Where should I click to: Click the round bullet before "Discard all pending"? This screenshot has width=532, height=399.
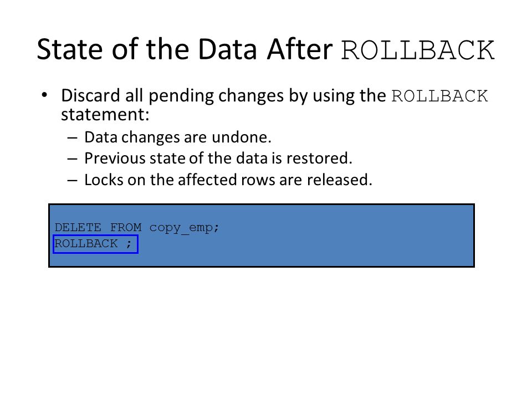[44, 95]
